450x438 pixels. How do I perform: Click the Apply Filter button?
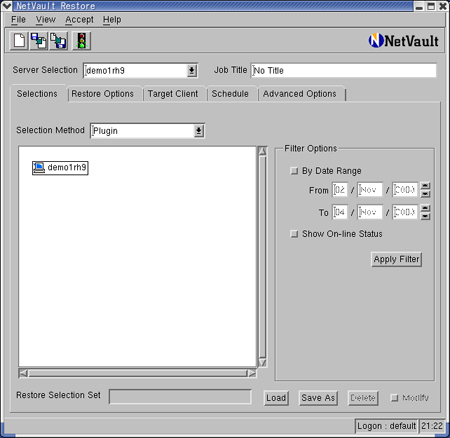[396, 259]
